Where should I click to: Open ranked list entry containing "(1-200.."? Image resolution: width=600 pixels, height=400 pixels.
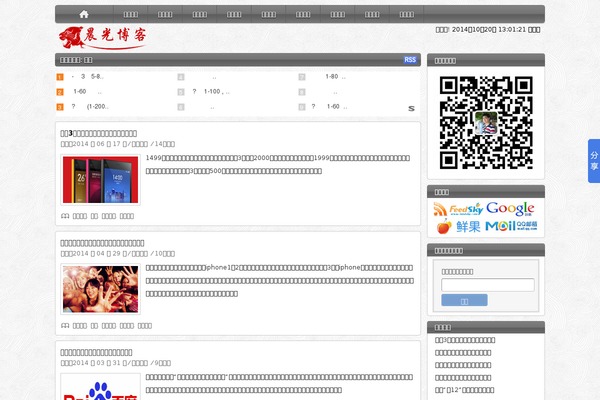90,106
